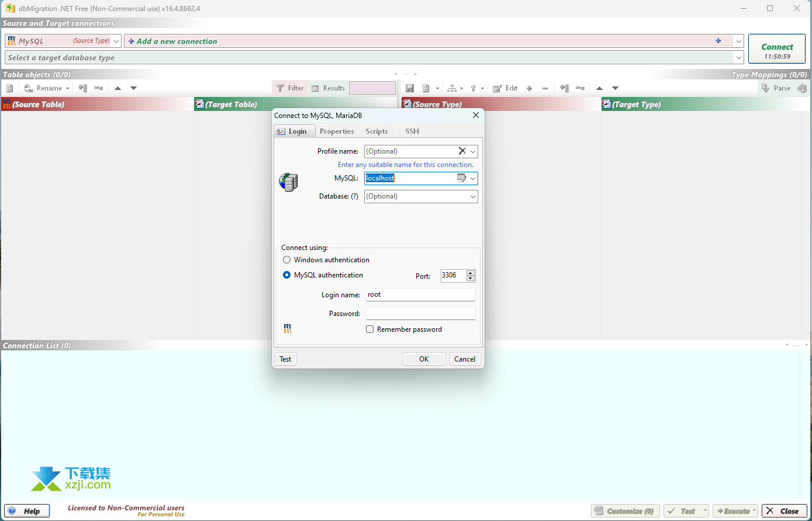The height and width of the screenshot is (521, 812).
Task: Open the dropdown arrow beside the key icon
Action: (x=482, y=88)
